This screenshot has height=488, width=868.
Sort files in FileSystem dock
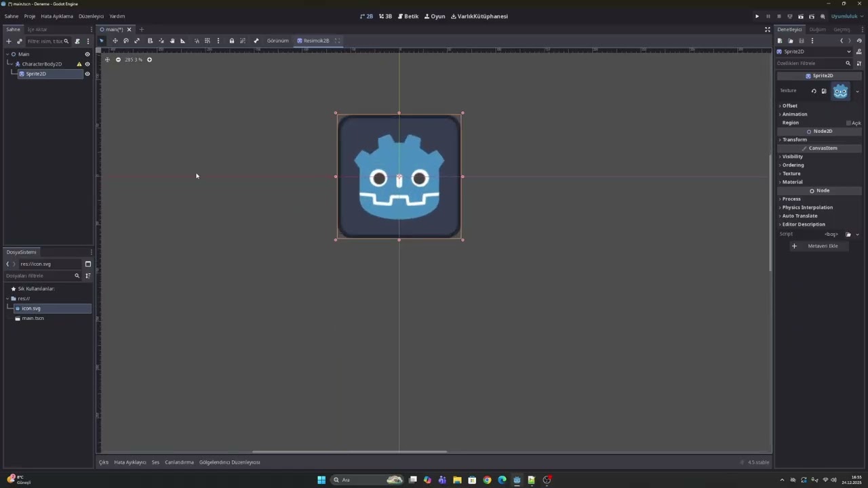(87, 276)
